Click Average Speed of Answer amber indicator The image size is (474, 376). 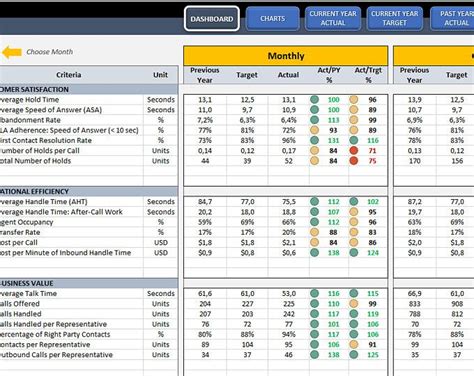click(354, 110)
